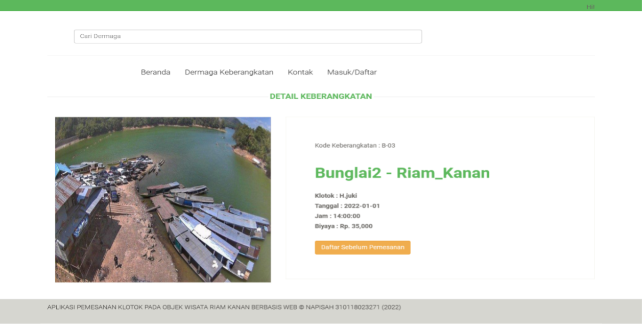Click the Biyaya : Rp. 35,000 line
Screen dimensions: 644x326
(x=344, y=226)
